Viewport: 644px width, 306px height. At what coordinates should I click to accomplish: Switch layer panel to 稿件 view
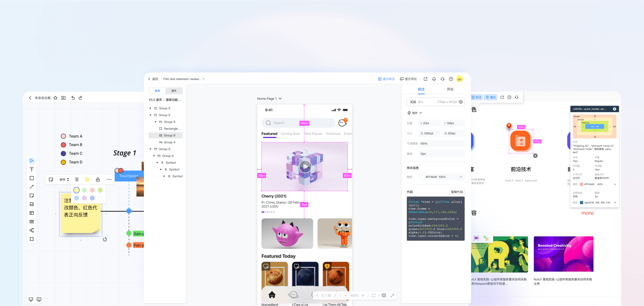[x=174, y=91]
